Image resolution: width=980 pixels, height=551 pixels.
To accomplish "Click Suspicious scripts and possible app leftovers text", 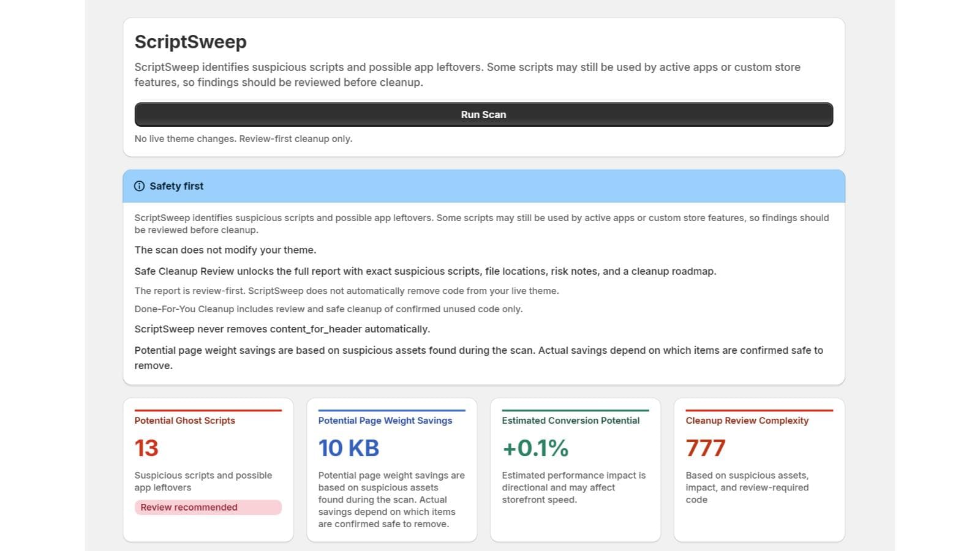I will (x=203, y=481).
